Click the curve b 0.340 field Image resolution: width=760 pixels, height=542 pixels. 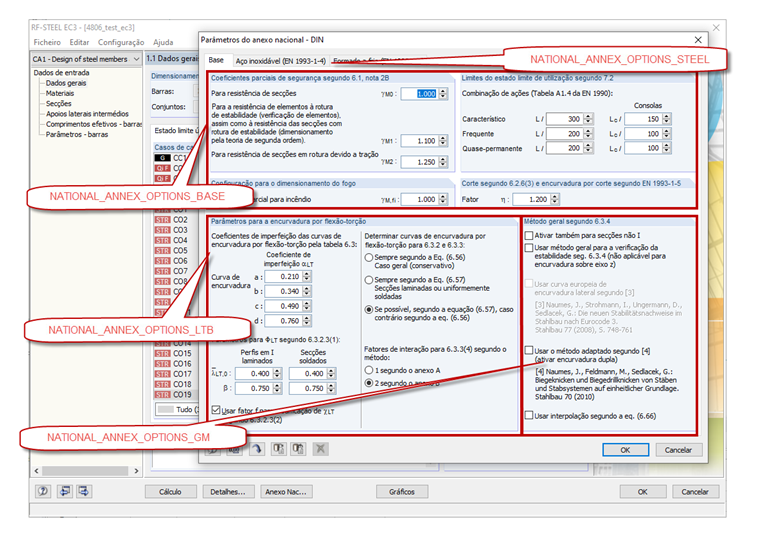[284, 291]
